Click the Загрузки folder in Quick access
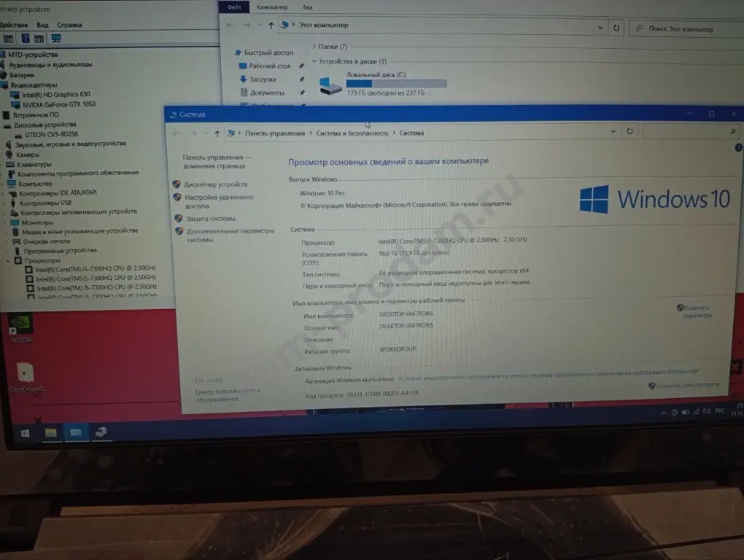Viewport: 744px width, 560px height. [x=263, y=79]
